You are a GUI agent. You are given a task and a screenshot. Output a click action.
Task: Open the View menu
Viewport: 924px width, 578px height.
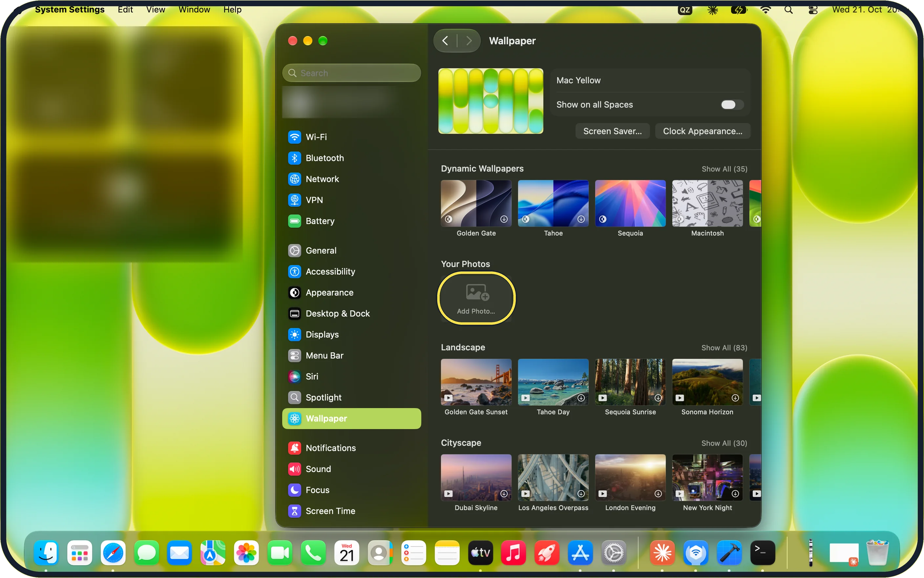click(156, 10)
